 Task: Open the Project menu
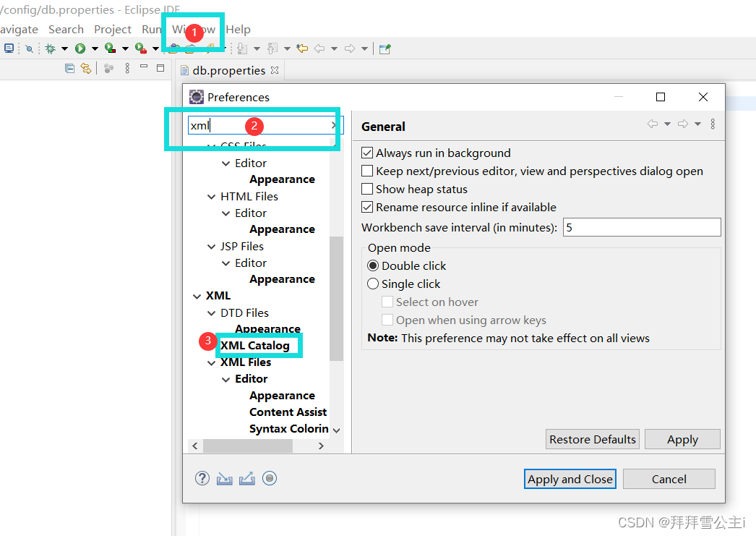point(113,30)
